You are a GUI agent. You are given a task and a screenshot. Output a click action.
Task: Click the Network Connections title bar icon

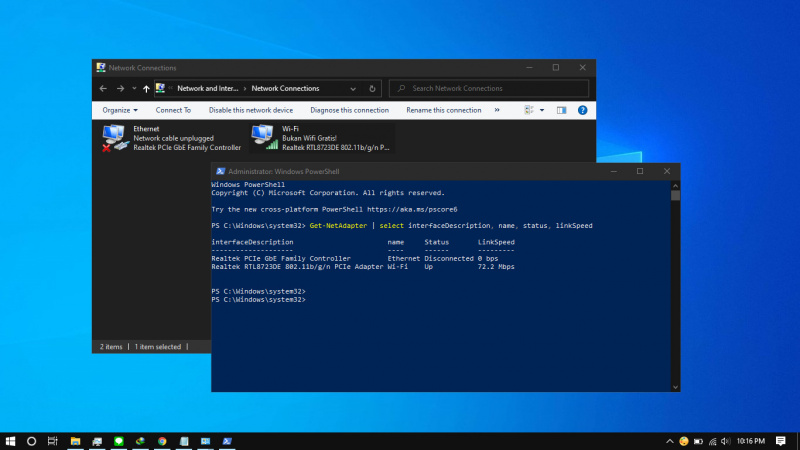click(101, 67)
